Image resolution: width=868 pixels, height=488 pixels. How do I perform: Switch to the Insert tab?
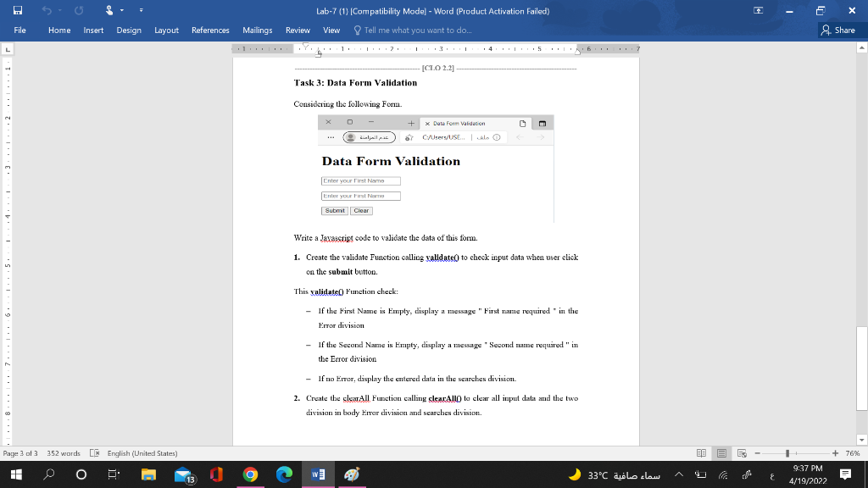93,30
